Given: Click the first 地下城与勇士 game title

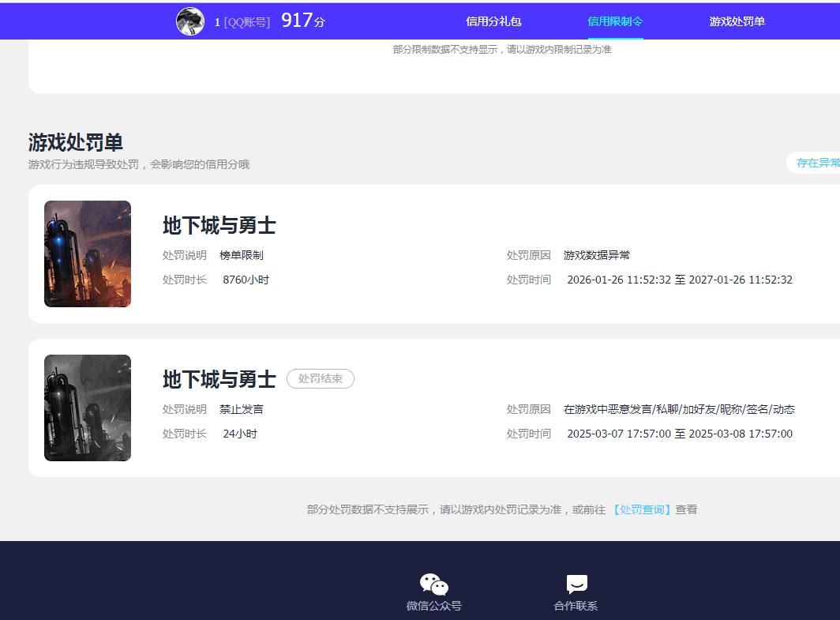Looking at the screenshot, I should (x=218, y=226).
